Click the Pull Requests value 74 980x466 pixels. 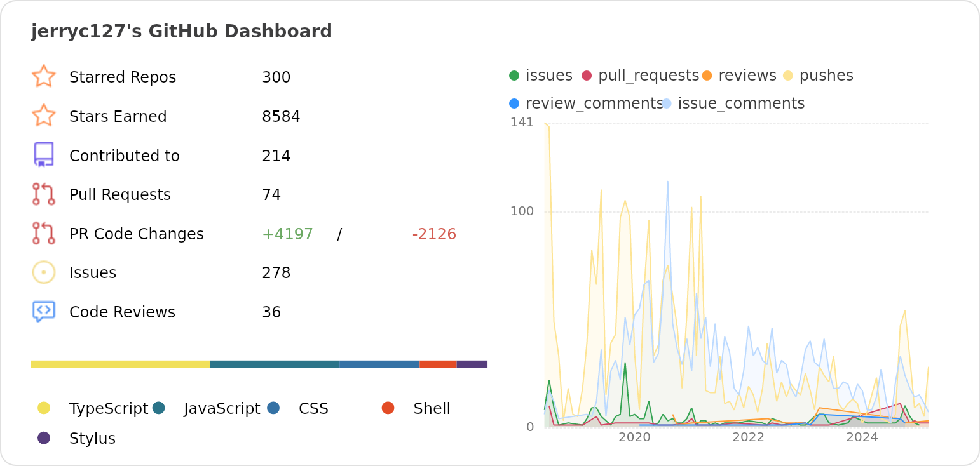tap(271, 195)
